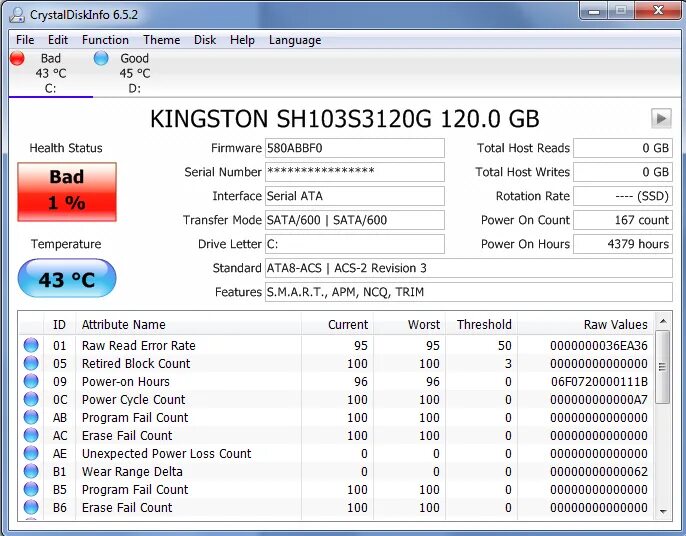Click the Threshold value 50

504,345
